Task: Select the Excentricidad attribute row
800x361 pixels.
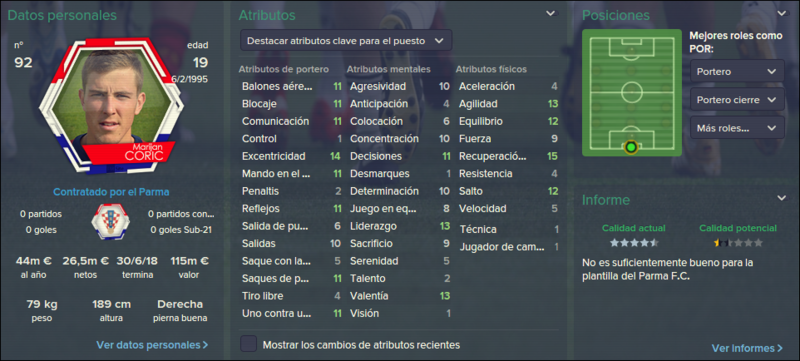Action: tap(291, 156)
